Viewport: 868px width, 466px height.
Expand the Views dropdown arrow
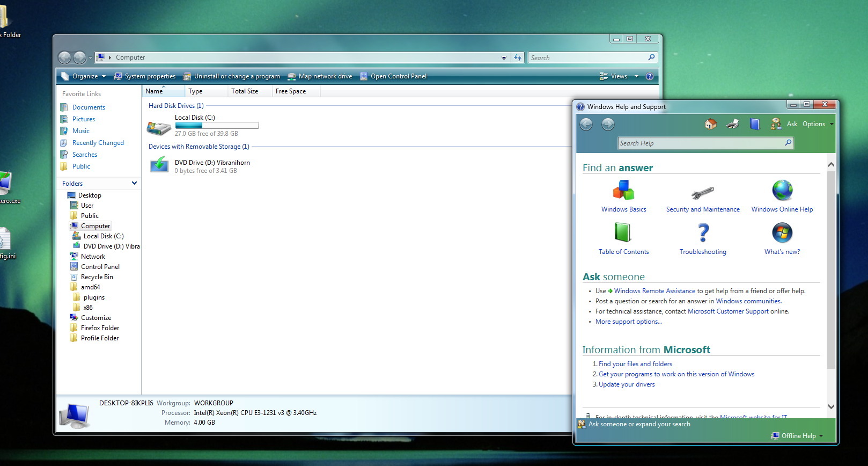[637, 76]
